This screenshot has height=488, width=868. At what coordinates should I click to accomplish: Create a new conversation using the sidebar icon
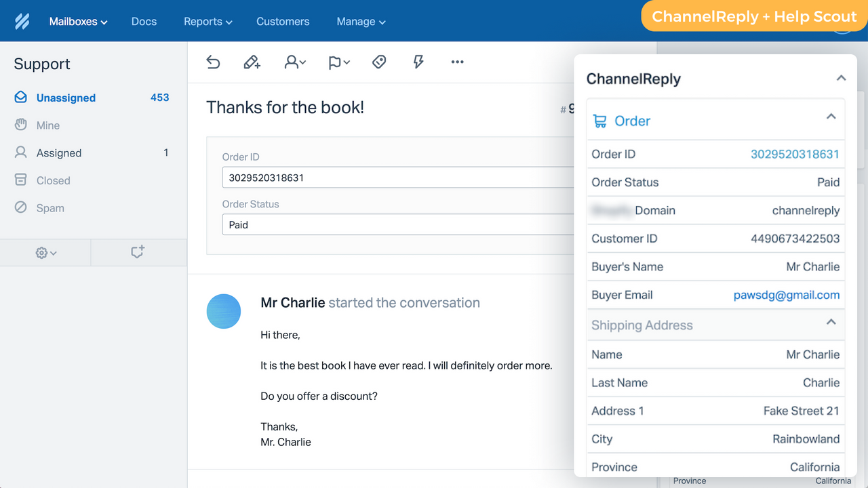coord(138,251)
